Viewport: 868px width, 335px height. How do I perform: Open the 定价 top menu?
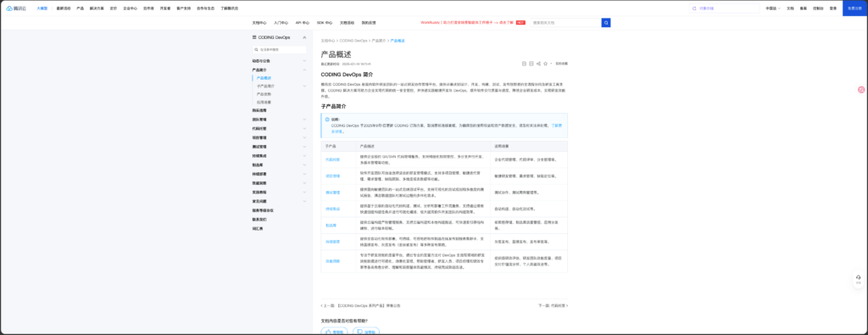[114, 8]
